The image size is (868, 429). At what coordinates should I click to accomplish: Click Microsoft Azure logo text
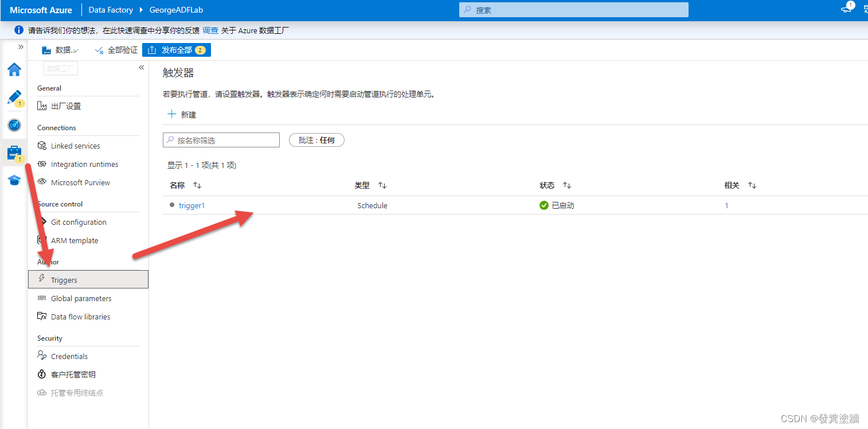click(x=41, y=10)
